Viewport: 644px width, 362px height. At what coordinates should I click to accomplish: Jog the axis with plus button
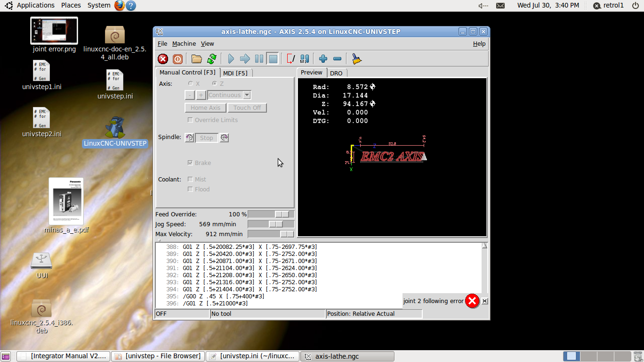tap(201, 95)
